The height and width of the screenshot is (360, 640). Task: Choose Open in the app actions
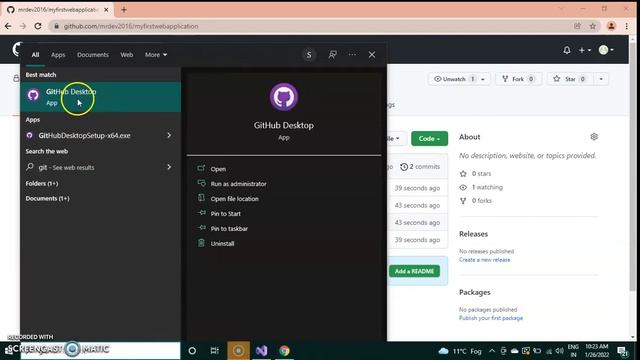pyautogui.click(x=218, y=169)
